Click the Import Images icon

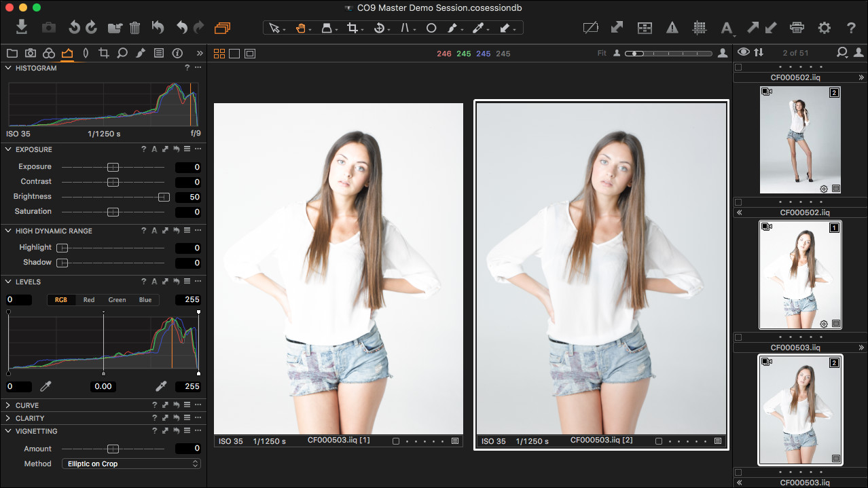[x=22, y=27]
